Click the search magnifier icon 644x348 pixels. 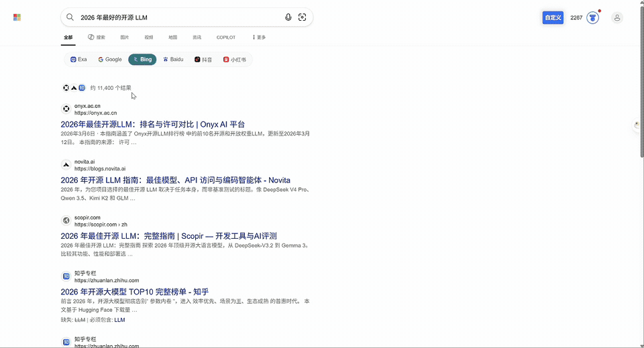[x=70, y=17]
